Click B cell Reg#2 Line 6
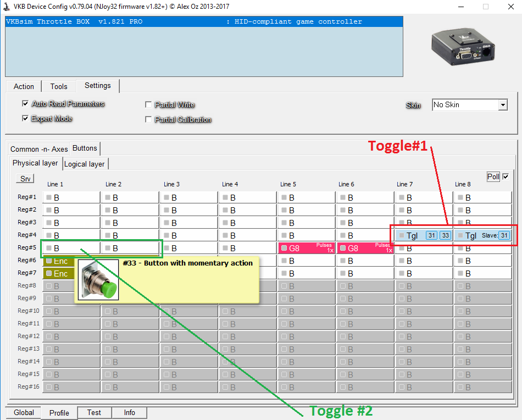 coord(365,210)
